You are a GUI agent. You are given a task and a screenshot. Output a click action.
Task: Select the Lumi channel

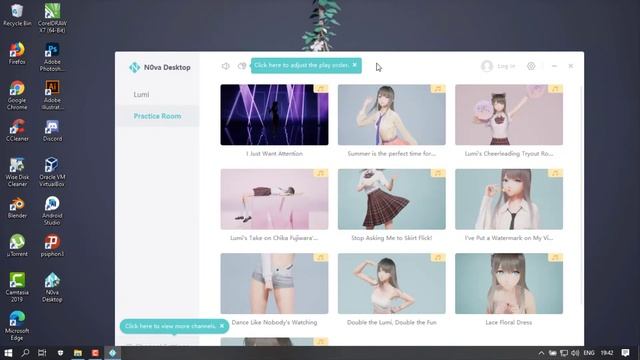[x=141, y=94]
